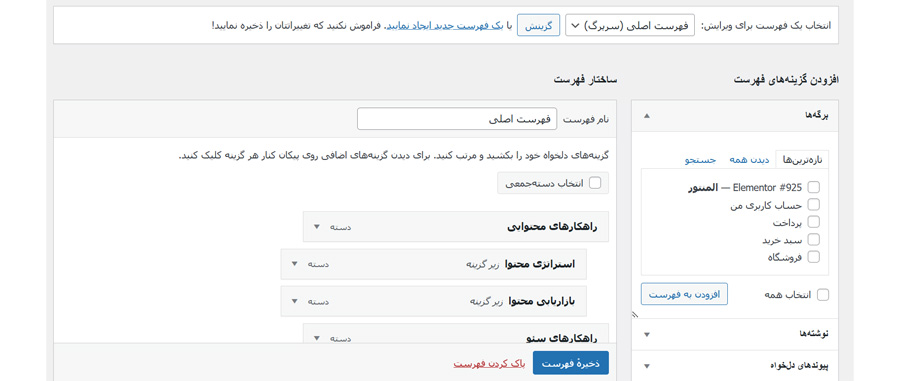Collapse the برگه‌ها panel arrow
900x381 pixels.
(647, 116)
